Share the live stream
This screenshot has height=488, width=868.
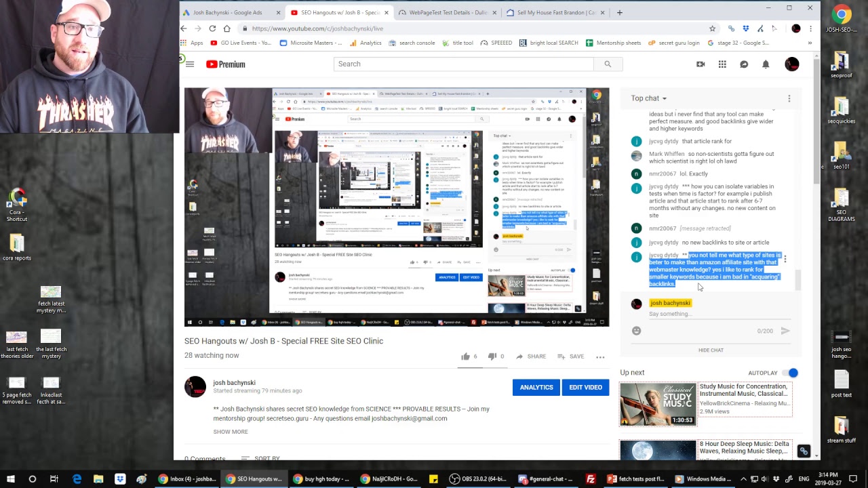coord(531,356)
